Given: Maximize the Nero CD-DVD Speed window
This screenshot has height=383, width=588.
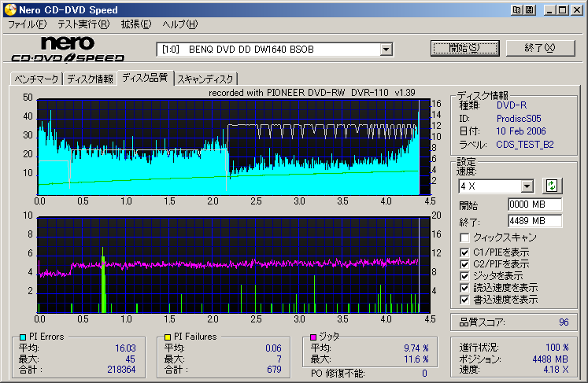Looking at the screenshot, I should pos(563,10).
